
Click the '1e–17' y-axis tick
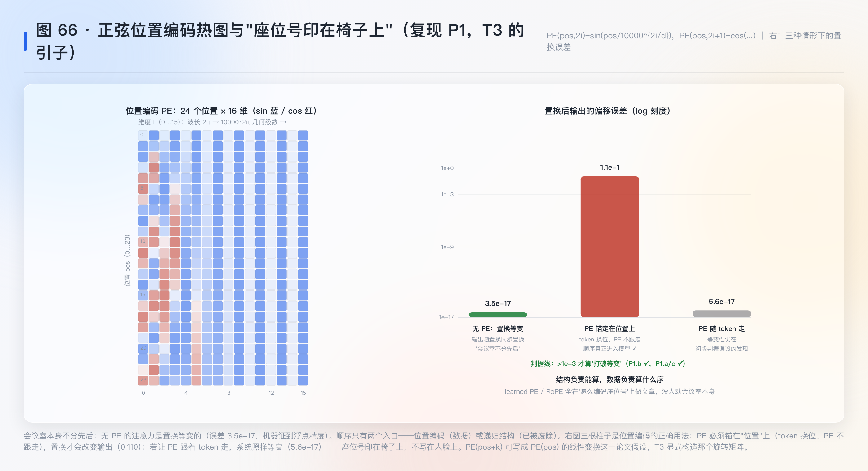446,317
